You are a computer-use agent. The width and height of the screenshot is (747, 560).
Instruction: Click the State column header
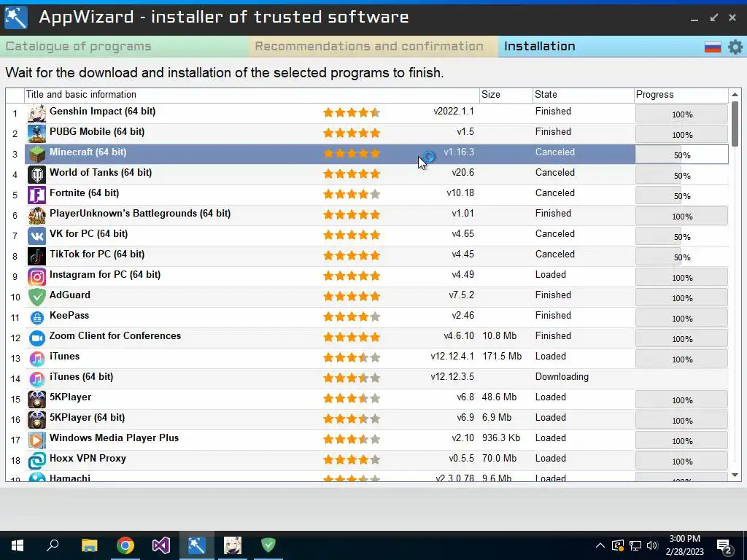[584, 95]
